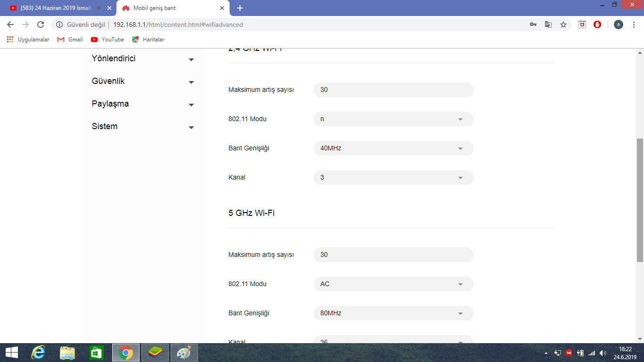Open the Chrome profile avatar

(619, 25)
